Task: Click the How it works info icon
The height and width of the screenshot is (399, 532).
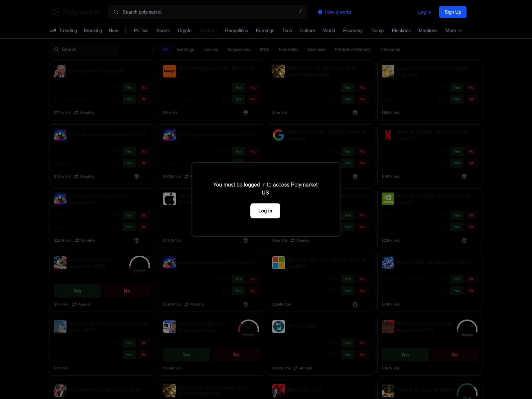Action: [x=320, y=12]
